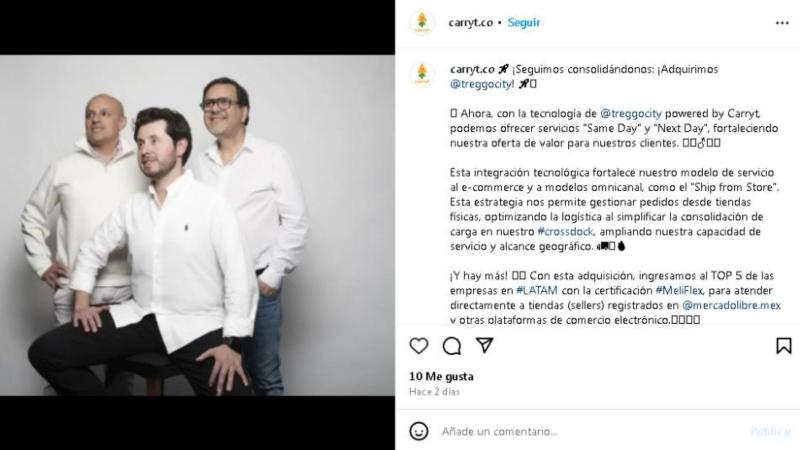The height and width of the screenshot is (450, 800).
Task: Save the post with the bookmark icon
Action: click(784, 345)
